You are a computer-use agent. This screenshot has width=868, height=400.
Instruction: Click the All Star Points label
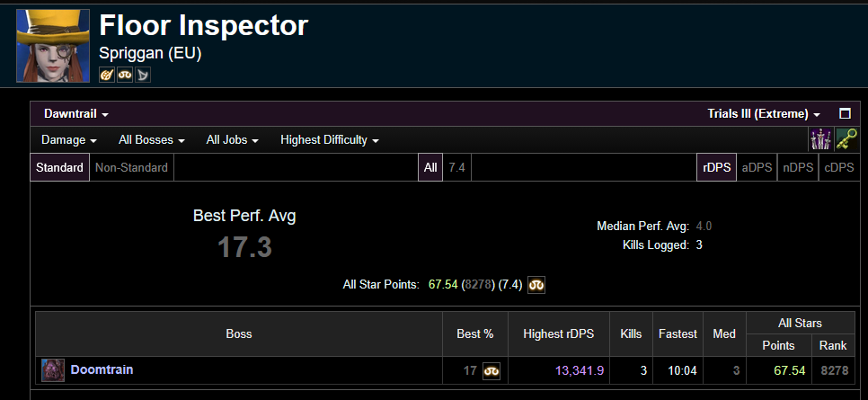tap(381, 285)
